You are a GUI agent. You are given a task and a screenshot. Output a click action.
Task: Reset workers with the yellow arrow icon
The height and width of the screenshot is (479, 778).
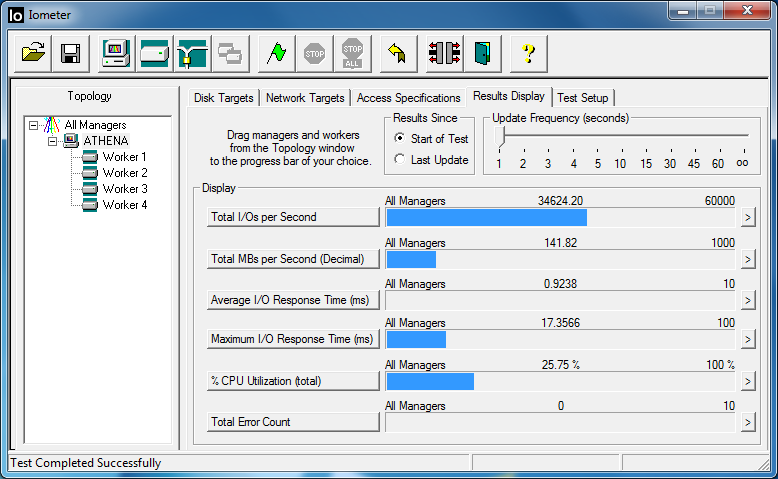click(398, 53)
